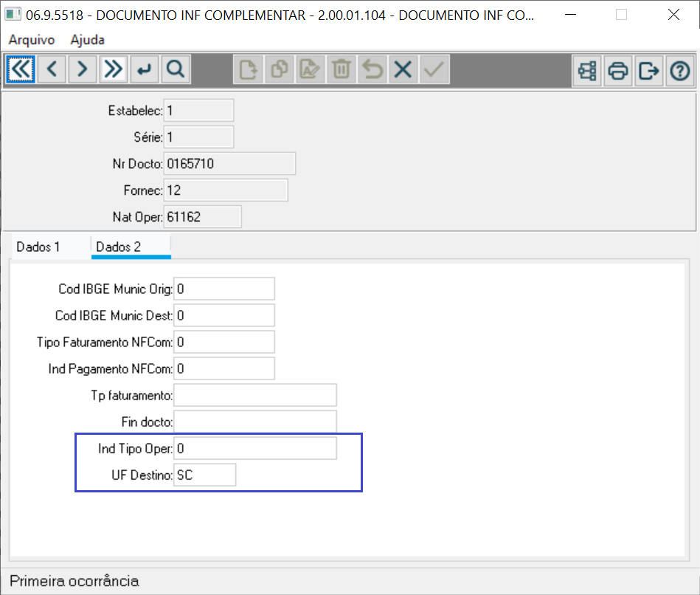Click the Nat Oper field
The image size is (700, 595).
203,216
